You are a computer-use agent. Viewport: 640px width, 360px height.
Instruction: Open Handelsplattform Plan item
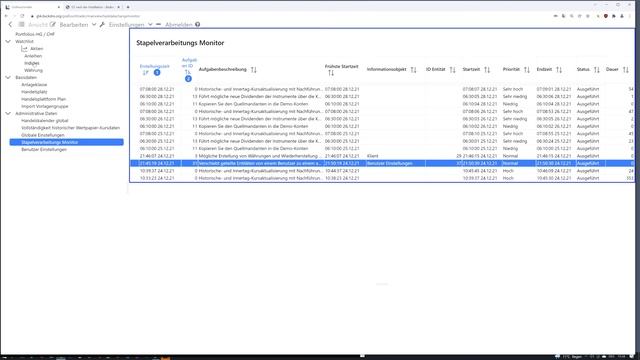pyautogui.click(x=44, y=99)
